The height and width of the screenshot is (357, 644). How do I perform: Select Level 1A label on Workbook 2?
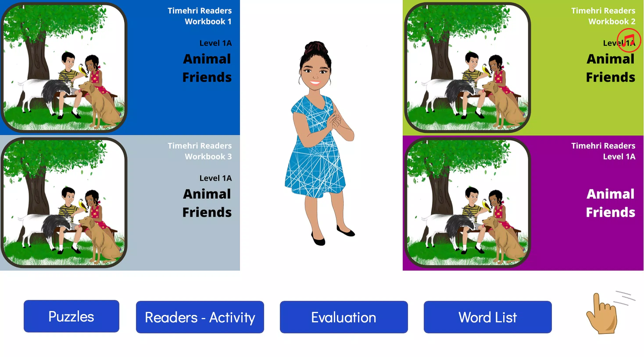611,43
